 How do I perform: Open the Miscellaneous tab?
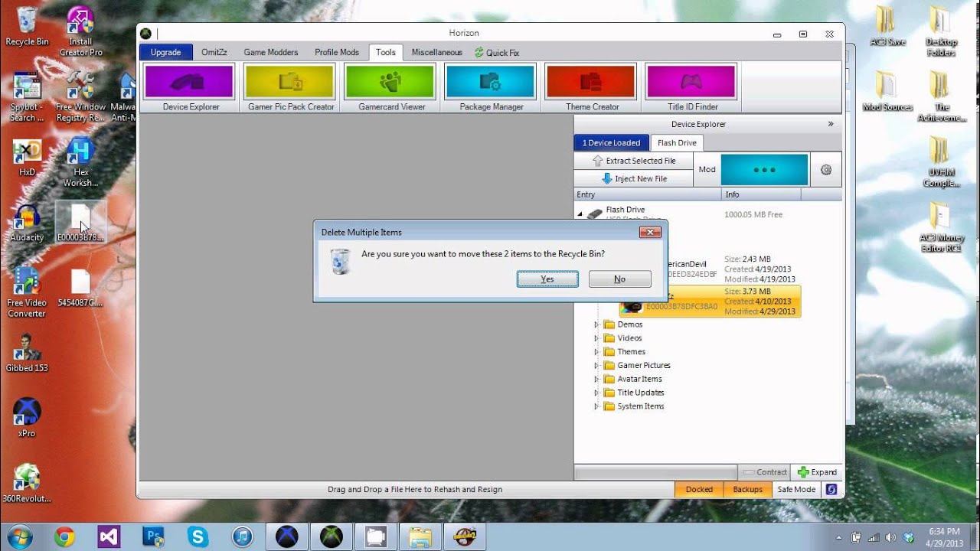(437, 52)
